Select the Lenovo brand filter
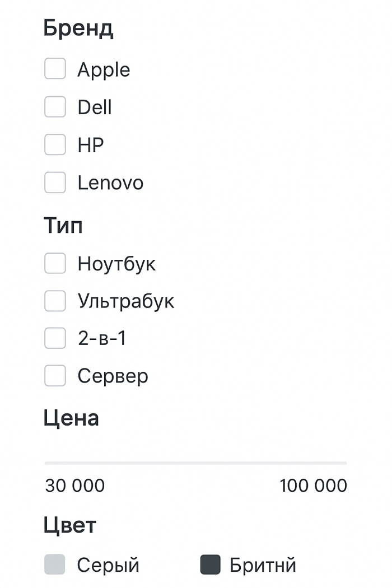This screenshot has height=588, width=392. (x=54, y=182)
